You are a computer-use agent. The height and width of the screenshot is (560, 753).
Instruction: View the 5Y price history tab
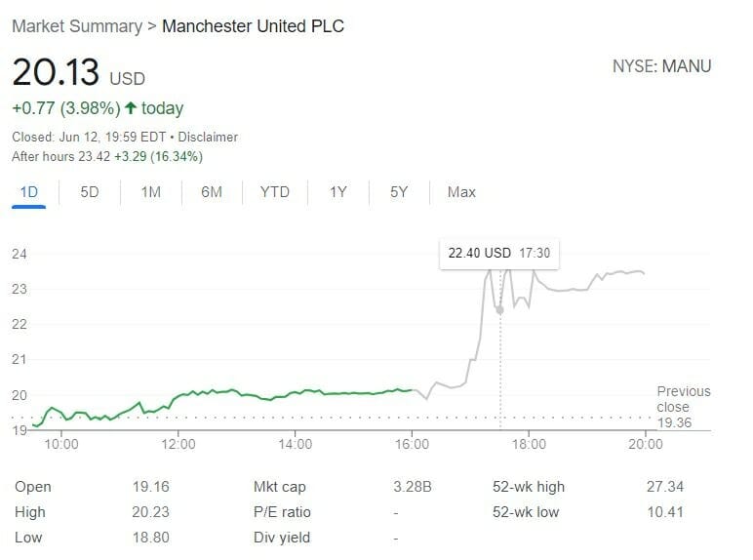398,192
